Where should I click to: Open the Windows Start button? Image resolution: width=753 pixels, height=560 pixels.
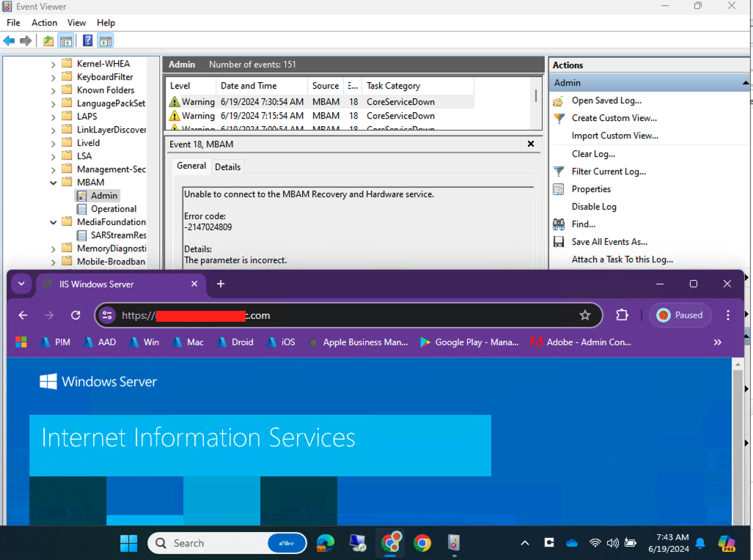click(x=128, y=543)
